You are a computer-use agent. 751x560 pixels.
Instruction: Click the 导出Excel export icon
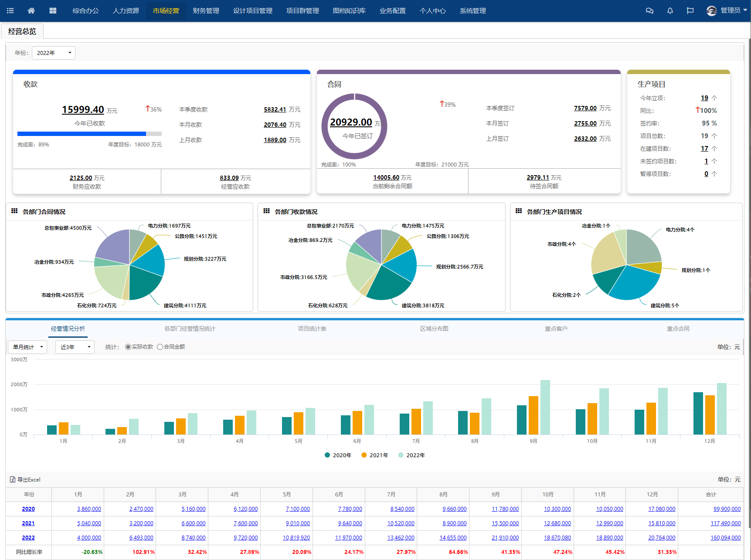(x=13, y=479)
